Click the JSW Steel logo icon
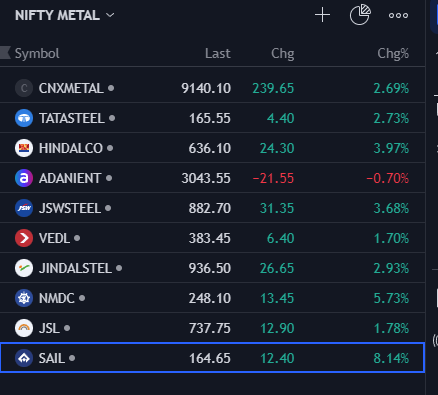 click(x=24, y=208)
